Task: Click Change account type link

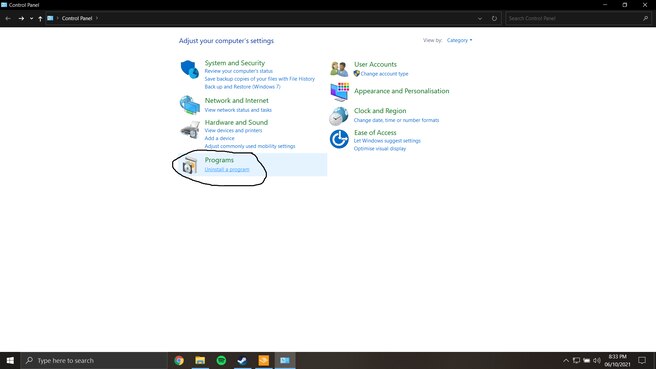Action: [x=384, y=74]
